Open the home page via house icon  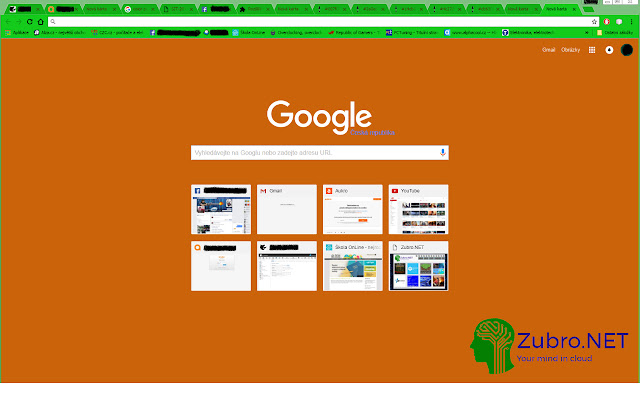[x=40, y=22]
